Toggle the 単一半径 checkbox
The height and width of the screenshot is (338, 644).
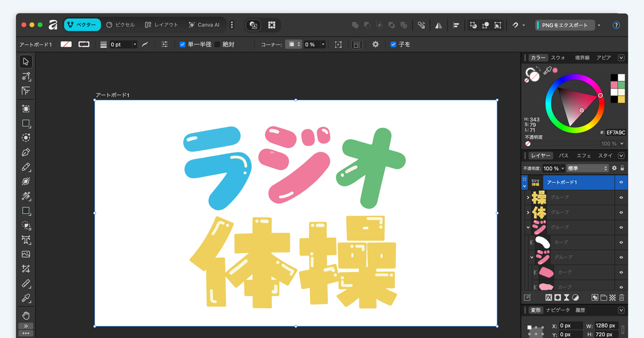[x=182, y=45]
